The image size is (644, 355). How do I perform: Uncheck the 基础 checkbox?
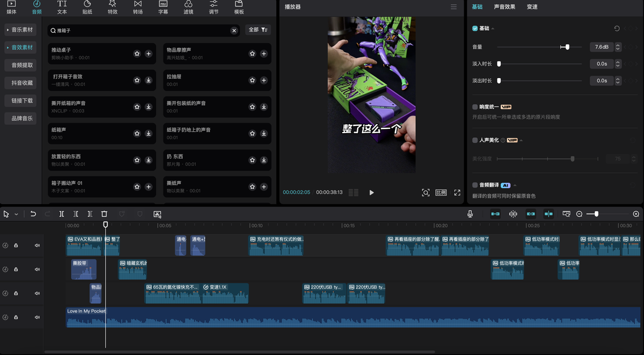(x=475, y=28)
